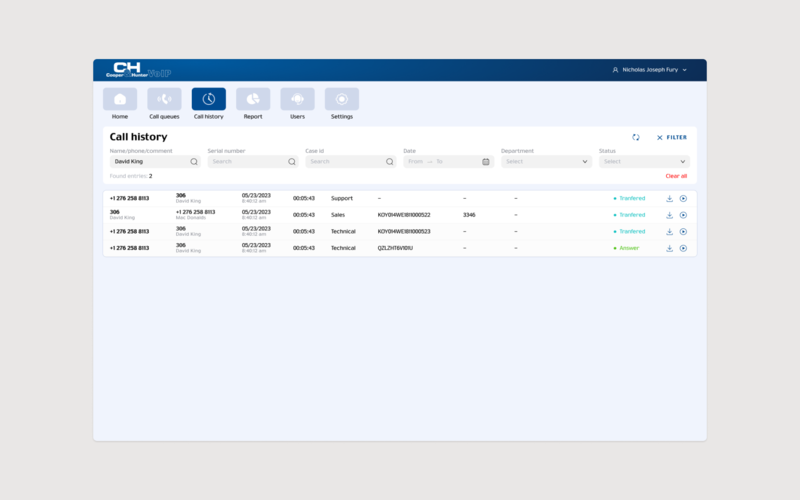Play the Answer status call recording
The image size is (800, 500).
tap(683, 248)
